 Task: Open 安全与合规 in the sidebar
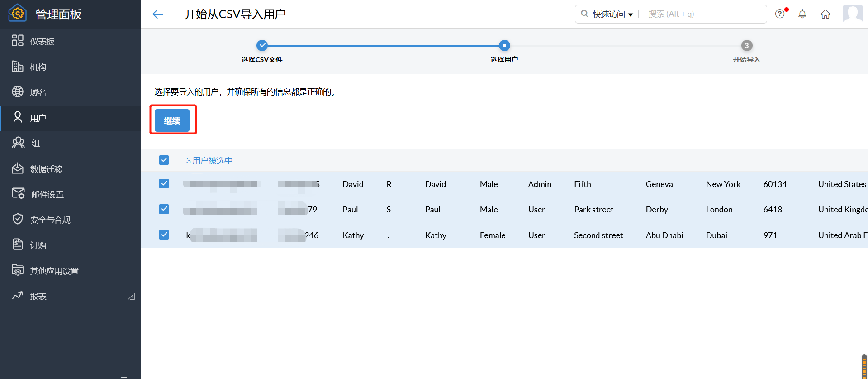click(x=50, y=220)
